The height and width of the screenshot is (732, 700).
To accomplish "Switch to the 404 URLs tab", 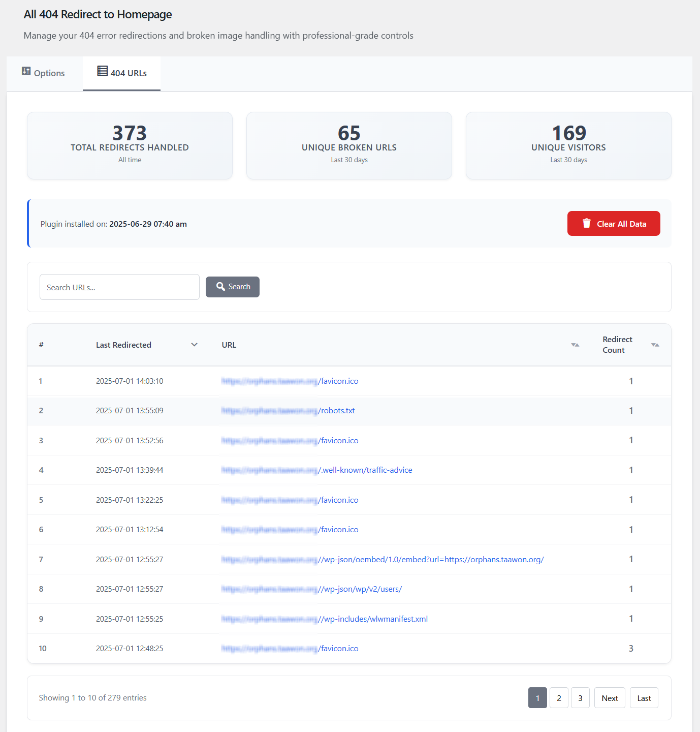I will 122,73.
